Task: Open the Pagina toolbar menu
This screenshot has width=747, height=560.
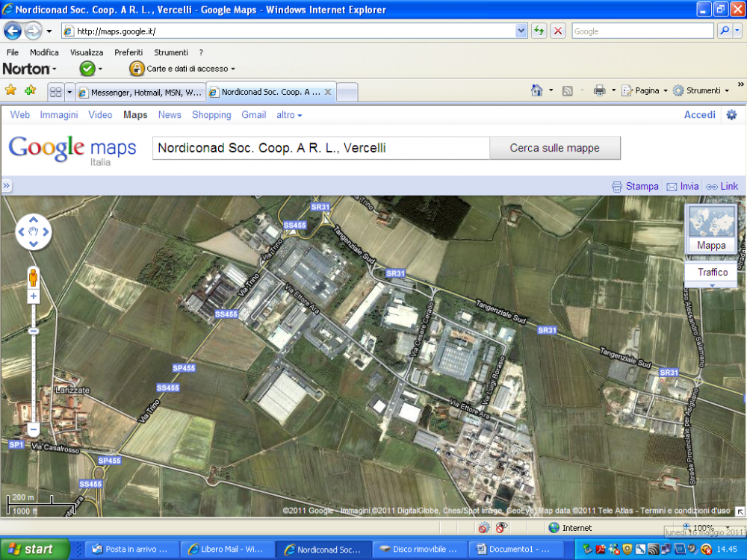Action: tap(645, 90)
